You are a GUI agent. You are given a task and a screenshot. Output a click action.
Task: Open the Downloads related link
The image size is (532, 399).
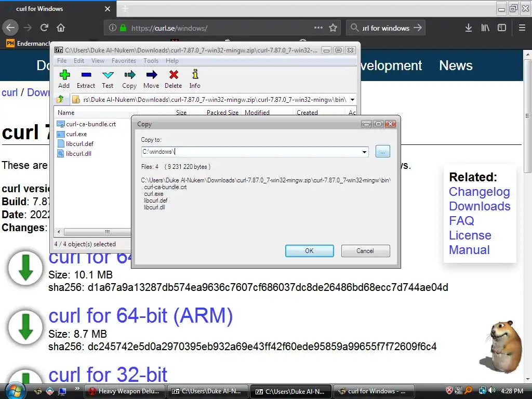(x=480, y=206)
